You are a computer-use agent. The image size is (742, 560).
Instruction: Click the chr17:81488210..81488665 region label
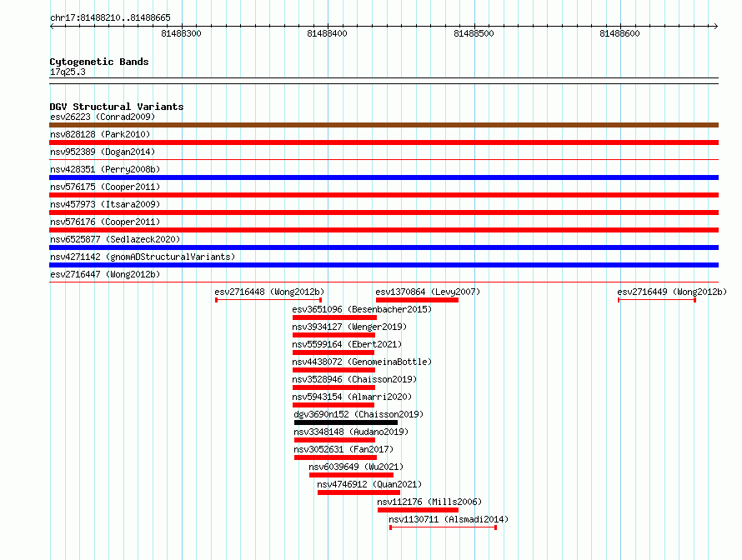pyautogui.click(x=110, y=18)
